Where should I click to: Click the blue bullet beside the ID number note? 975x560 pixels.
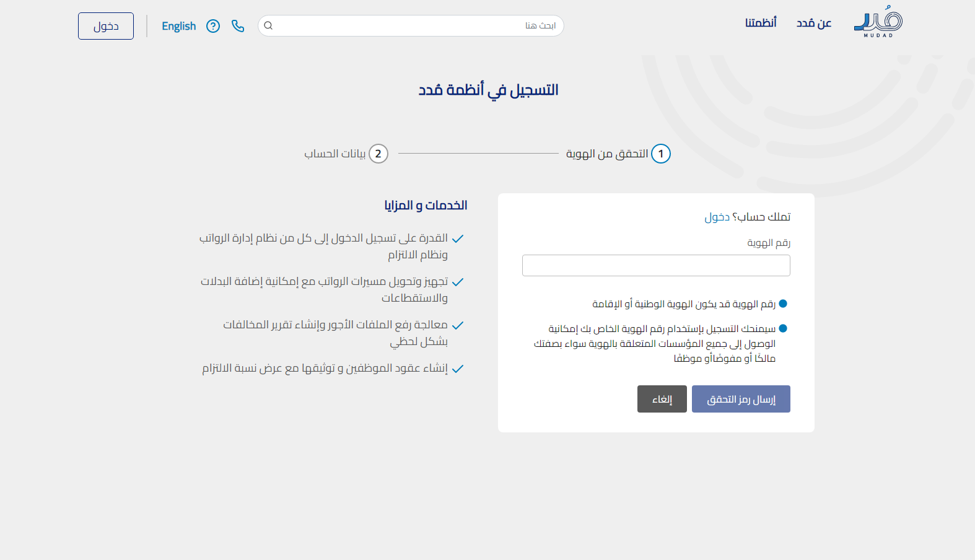click(x=783, y=304)
